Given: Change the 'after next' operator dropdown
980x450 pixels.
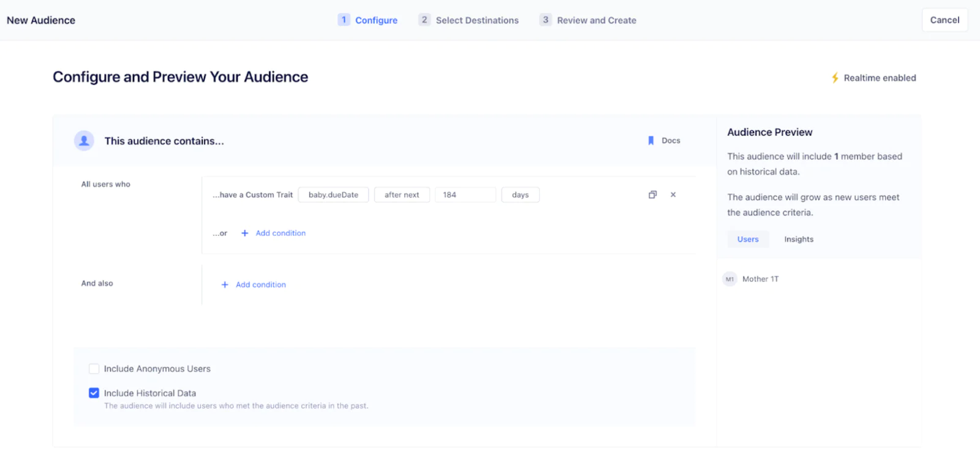Looking at the screenshot, I should pos(402,195).
